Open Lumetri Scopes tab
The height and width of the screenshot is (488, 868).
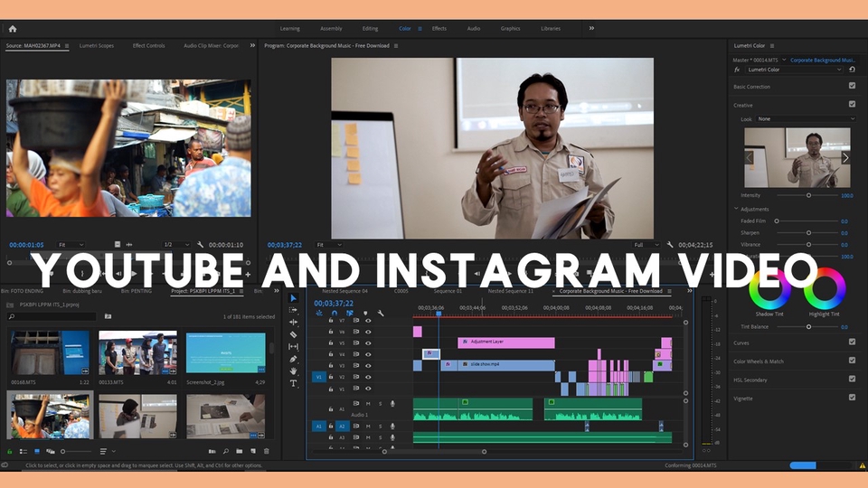click(x=97, y=46)
